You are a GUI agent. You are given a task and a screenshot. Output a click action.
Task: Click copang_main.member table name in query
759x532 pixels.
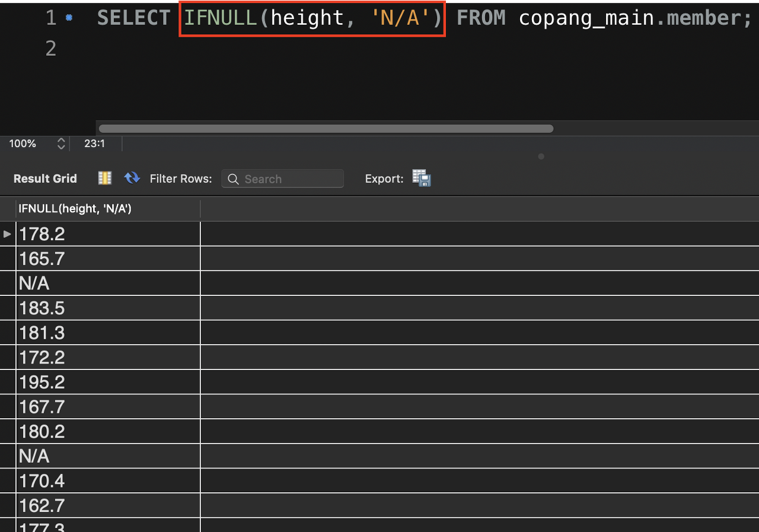pos(629,18)
